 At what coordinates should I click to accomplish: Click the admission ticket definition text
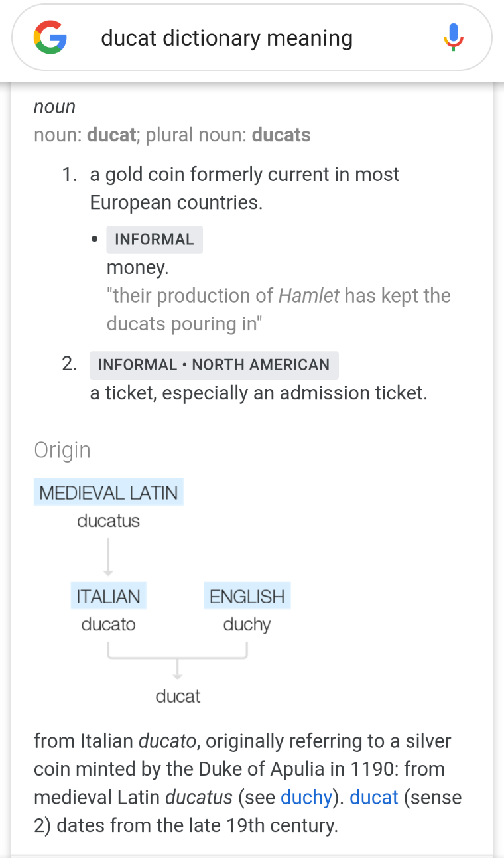(259, 393)
